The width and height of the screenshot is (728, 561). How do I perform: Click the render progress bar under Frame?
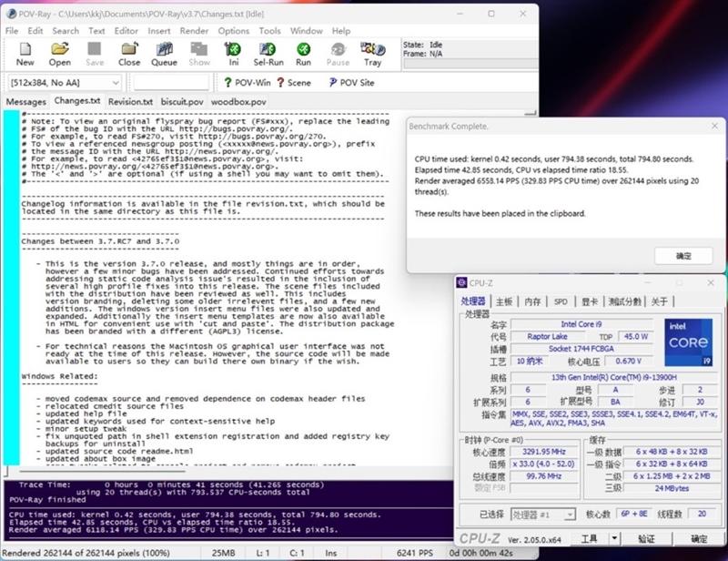point(470,64)
